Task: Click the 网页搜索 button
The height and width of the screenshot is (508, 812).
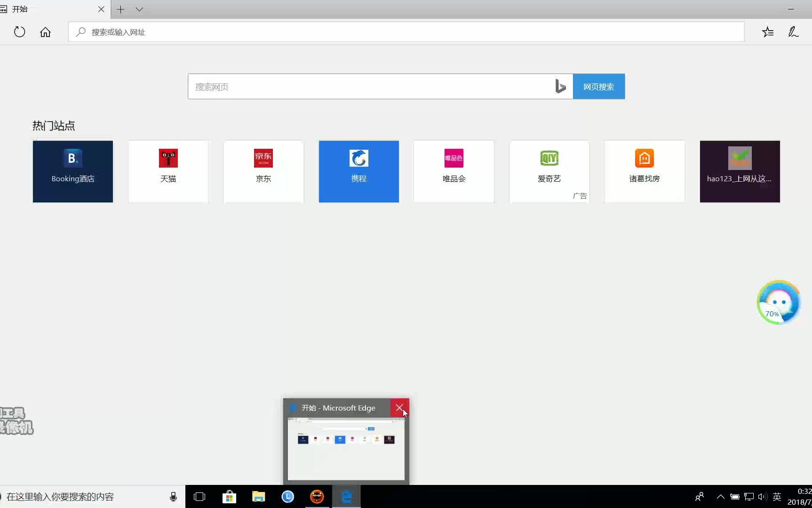Action: tap(599, 87)
